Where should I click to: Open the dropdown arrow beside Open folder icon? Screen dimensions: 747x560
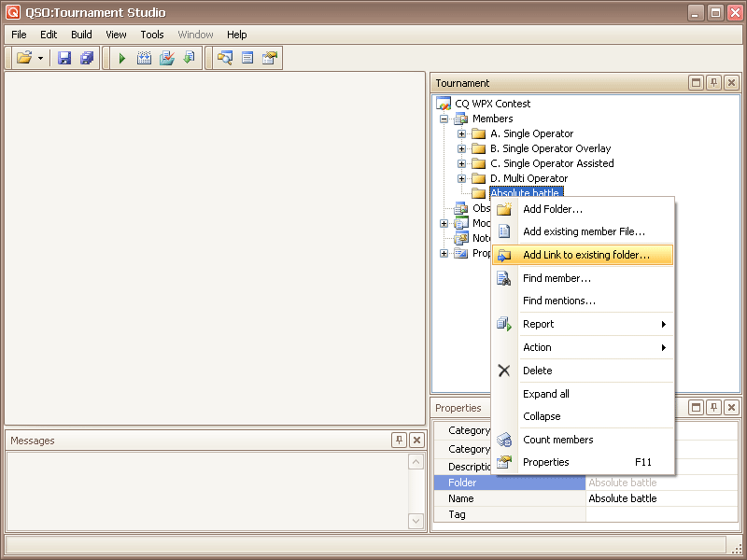[x=41, y=58]
